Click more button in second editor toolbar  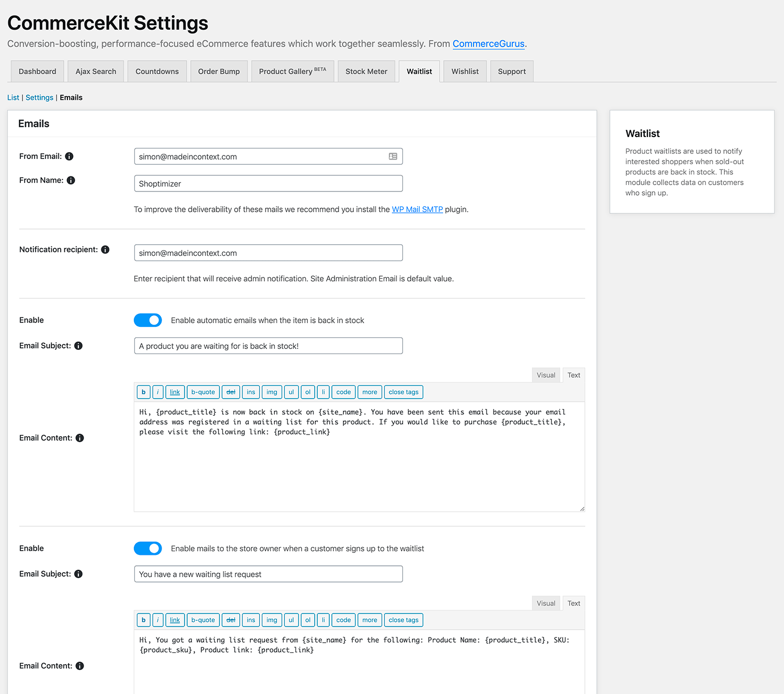click(x=370, y=620)
